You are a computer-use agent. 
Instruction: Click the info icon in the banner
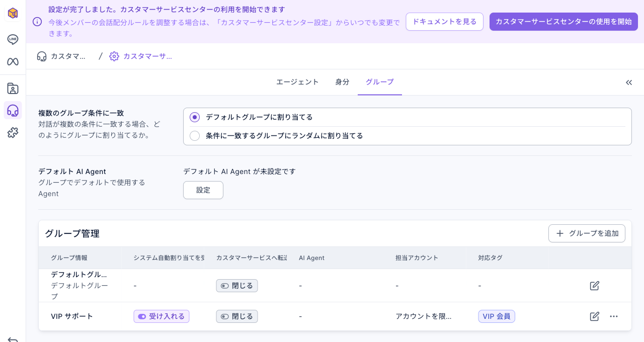[x=37, y=22]
